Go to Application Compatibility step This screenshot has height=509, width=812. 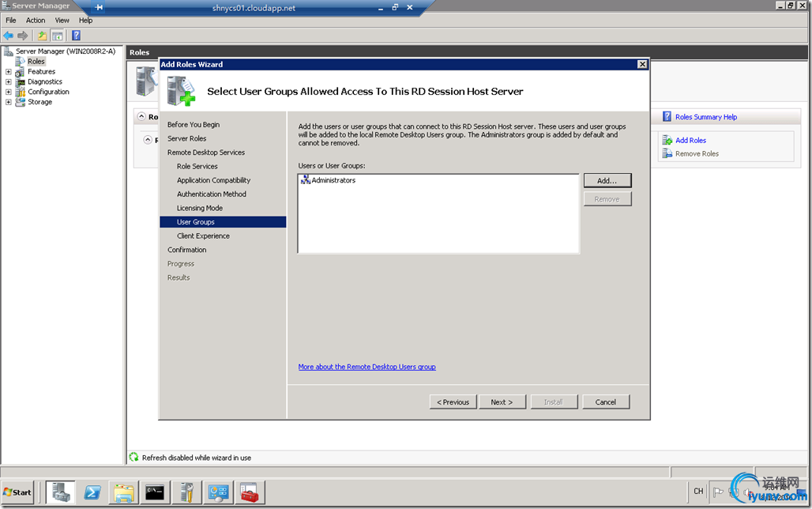(x=213, y=180)
